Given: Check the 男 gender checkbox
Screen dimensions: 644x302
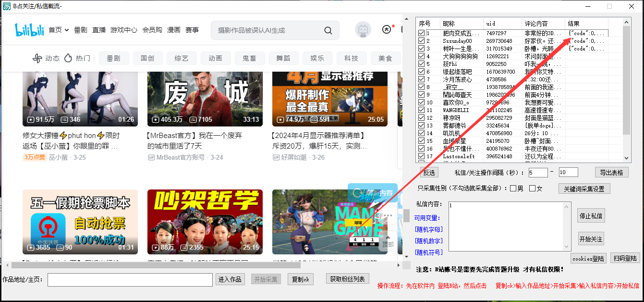Looking at the screenshot, I should pos(513,188).
